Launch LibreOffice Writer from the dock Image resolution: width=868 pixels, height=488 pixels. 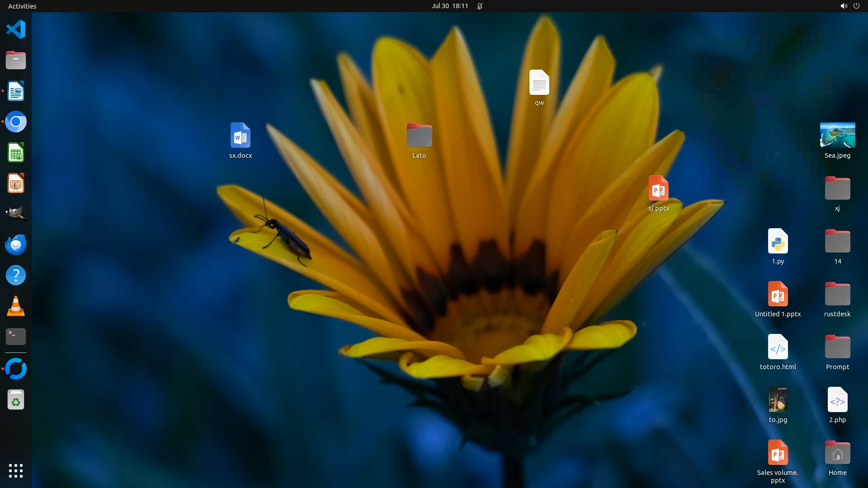(x=16, y=91)
